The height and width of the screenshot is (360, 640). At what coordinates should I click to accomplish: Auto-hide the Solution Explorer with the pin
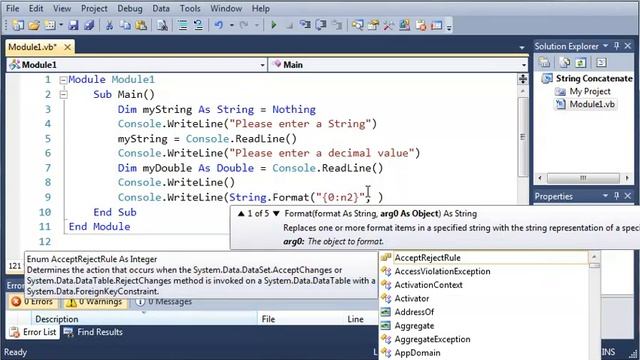coord(617,46)
